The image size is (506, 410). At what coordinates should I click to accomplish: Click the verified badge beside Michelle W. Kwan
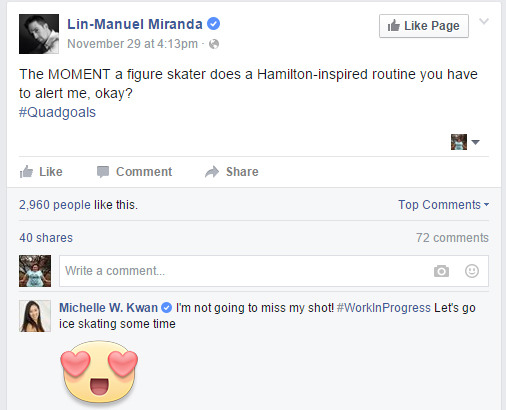tap(166, 308)
